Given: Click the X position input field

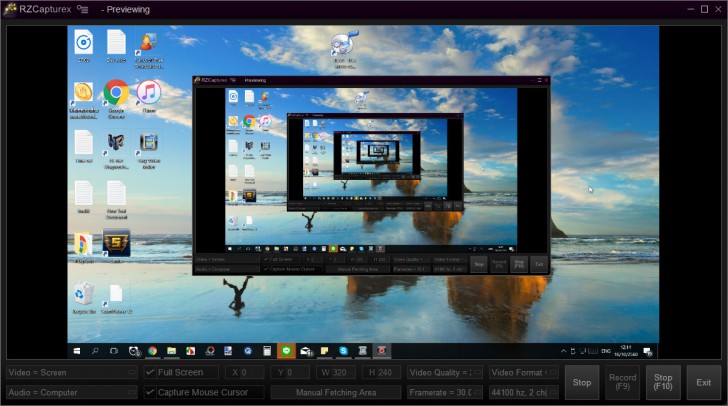Looking at the screenshot, I should pyautogui.click(x=245, y=372).
